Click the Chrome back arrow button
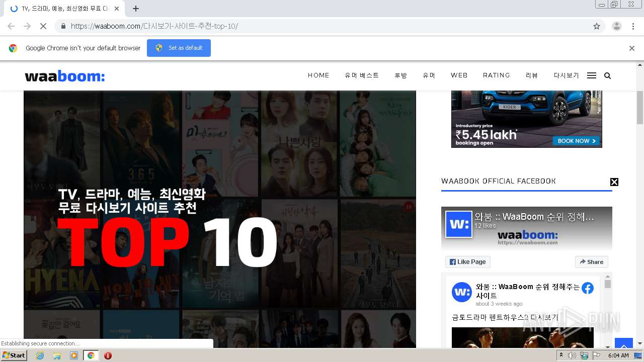644x362 pixels. point(11,26)
